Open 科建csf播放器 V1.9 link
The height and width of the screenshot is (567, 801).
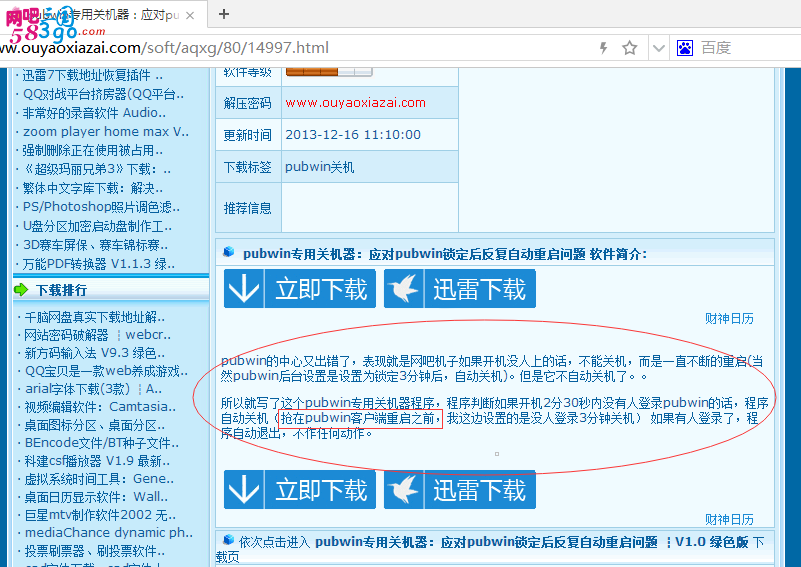tap(97, 461)
